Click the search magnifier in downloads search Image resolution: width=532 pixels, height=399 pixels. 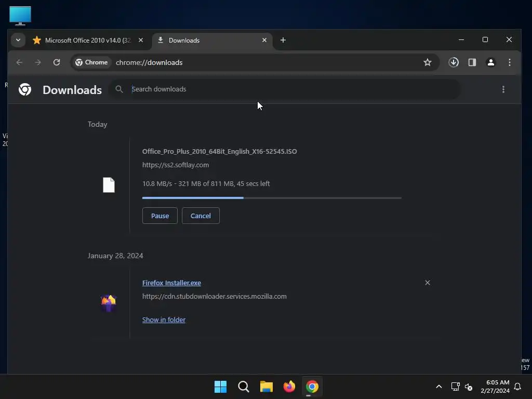pyautogui.click(x=119, y=89)
